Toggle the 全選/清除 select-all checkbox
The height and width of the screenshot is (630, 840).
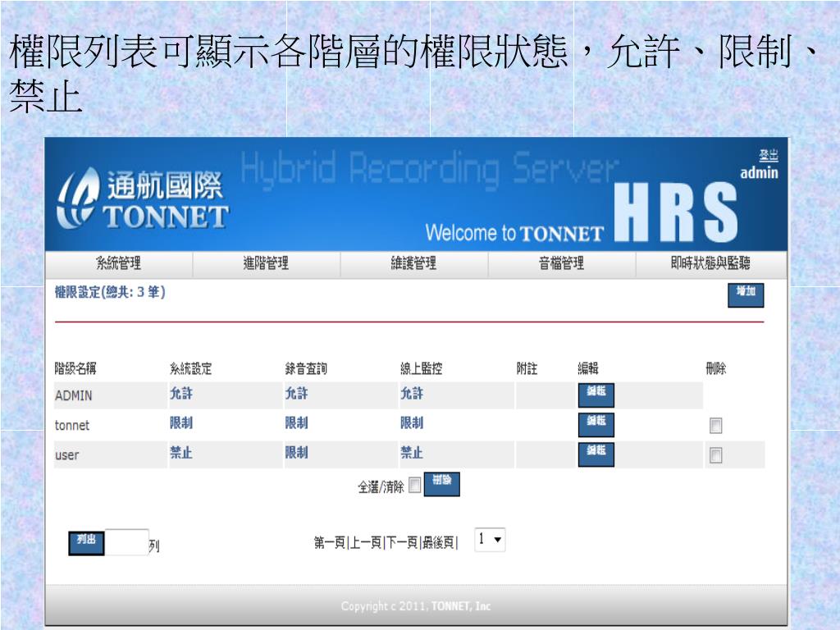414,485
